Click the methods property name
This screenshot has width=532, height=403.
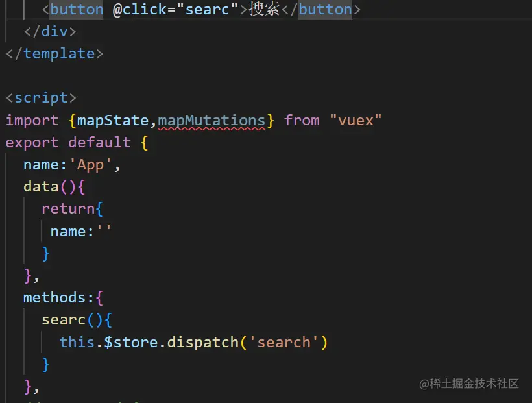[54, 298]
